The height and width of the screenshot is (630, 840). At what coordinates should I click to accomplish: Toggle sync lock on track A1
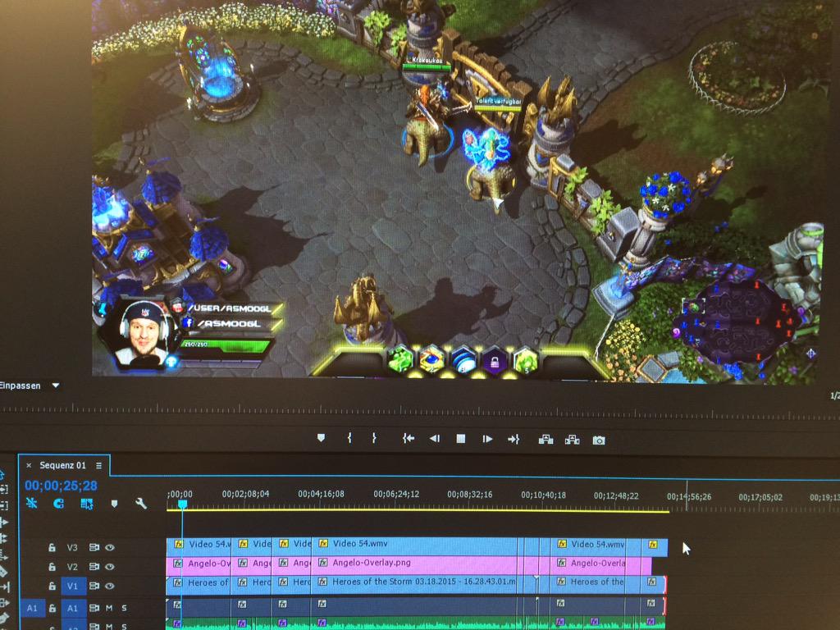tap(94, 608)
